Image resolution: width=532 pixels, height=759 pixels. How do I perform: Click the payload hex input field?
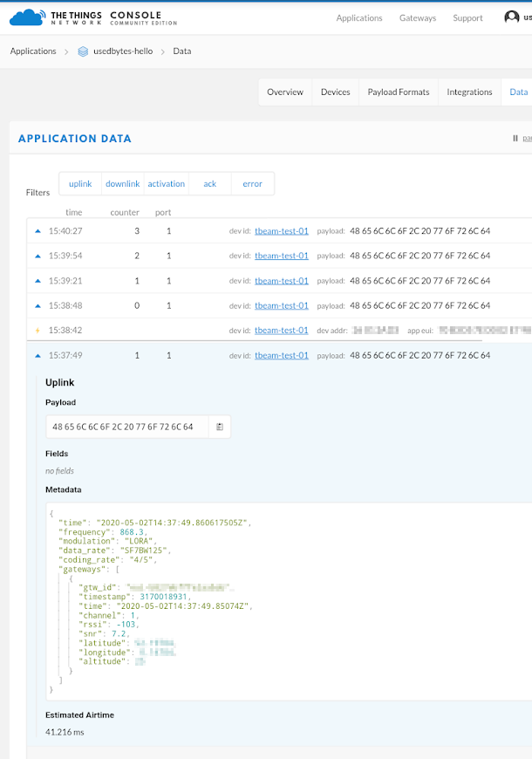pyautogui.click(x=127, y=427)
